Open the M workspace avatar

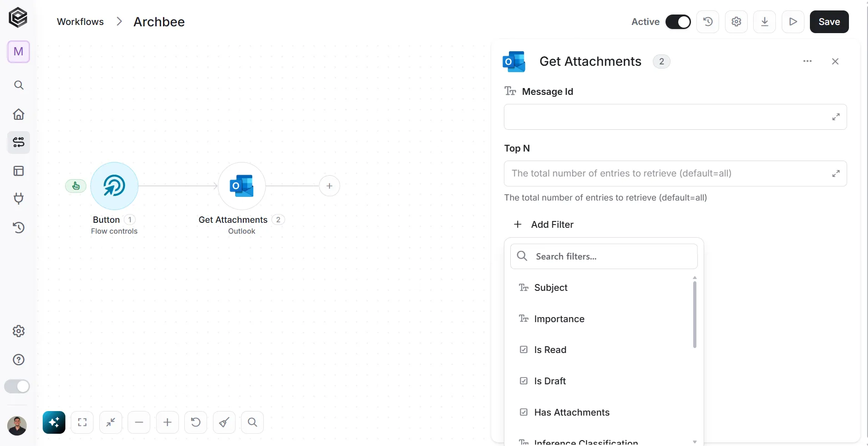(x=19, y=52)
